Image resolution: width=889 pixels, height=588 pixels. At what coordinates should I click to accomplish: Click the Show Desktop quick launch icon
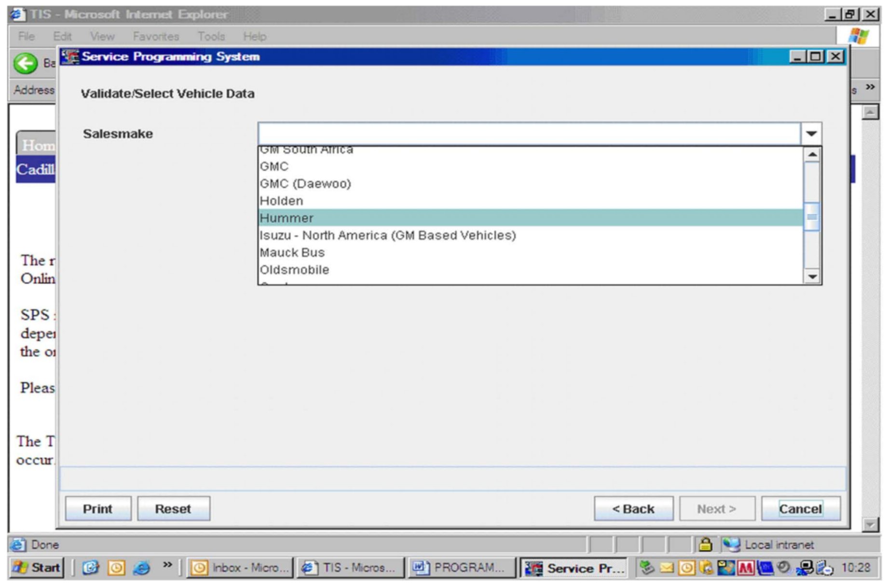[x=90, y=568]
